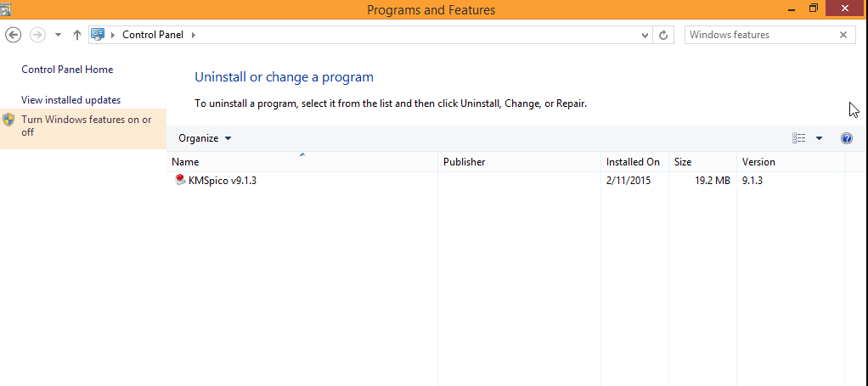
Task: Expand chevron after Control Panel breadcrumb
Action: click(193, 35)
